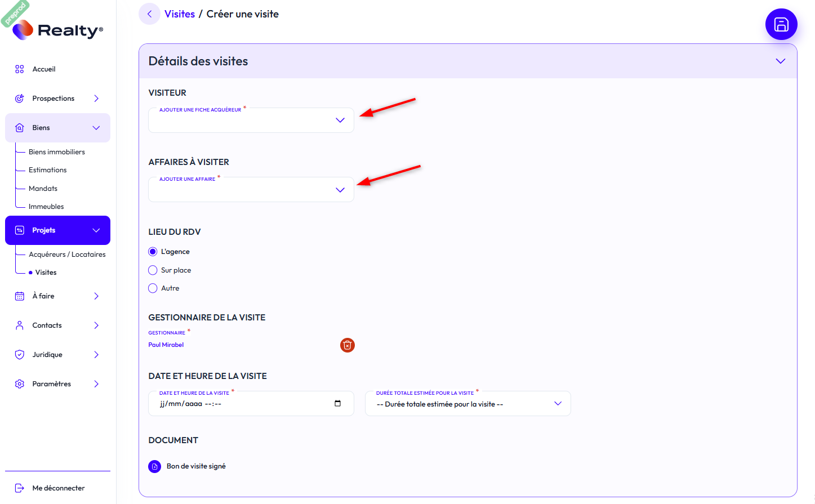
Task: Click the back arrow beside Visites breadcrumb
Action: [x=149, y=14]
